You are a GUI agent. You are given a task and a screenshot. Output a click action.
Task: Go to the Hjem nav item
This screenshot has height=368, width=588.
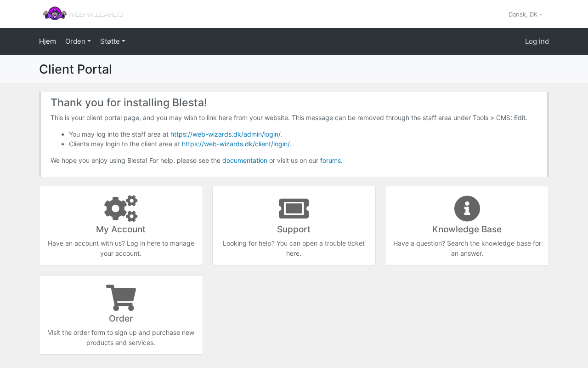[x=47, y=41]
